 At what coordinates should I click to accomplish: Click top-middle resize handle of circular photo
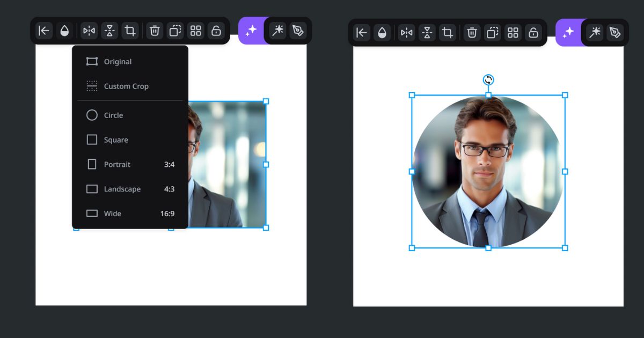tap(488, 95)
